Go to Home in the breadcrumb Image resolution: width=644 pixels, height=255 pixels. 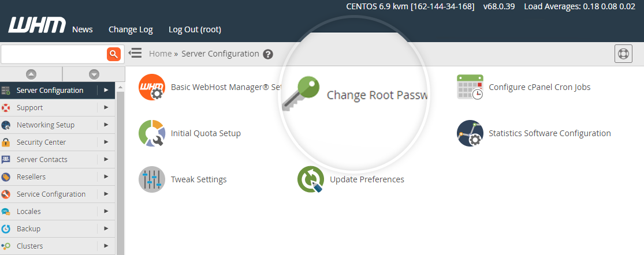160,54
